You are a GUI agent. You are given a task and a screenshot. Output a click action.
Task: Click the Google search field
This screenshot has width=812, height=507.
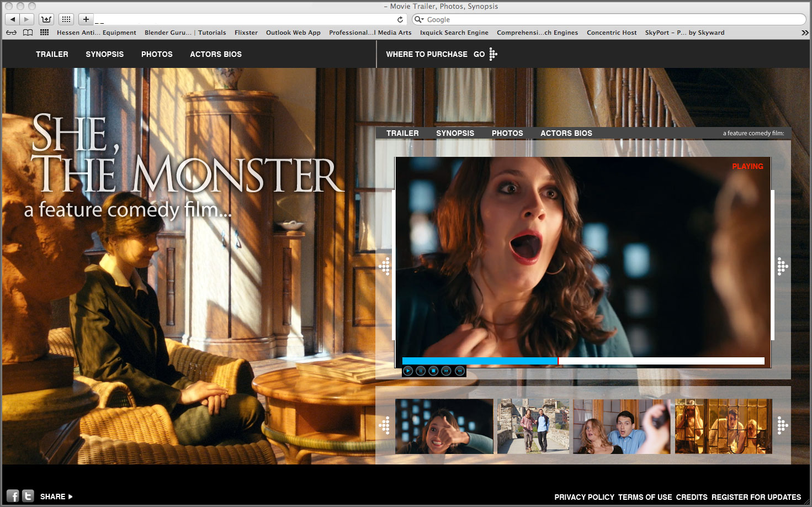pos(609,19)
